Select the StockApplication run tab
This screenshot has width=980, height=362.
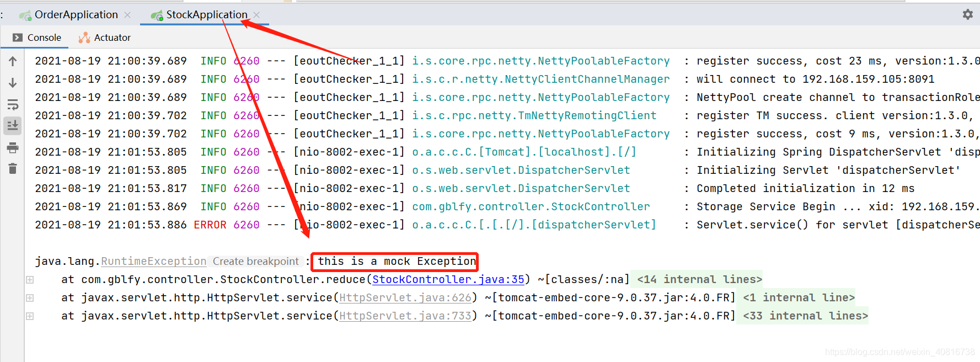[x=207, y=15]
